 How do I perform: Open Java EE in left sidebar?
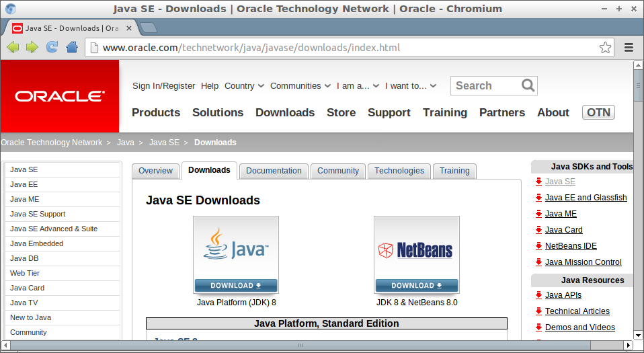click(x=63, y=184)
